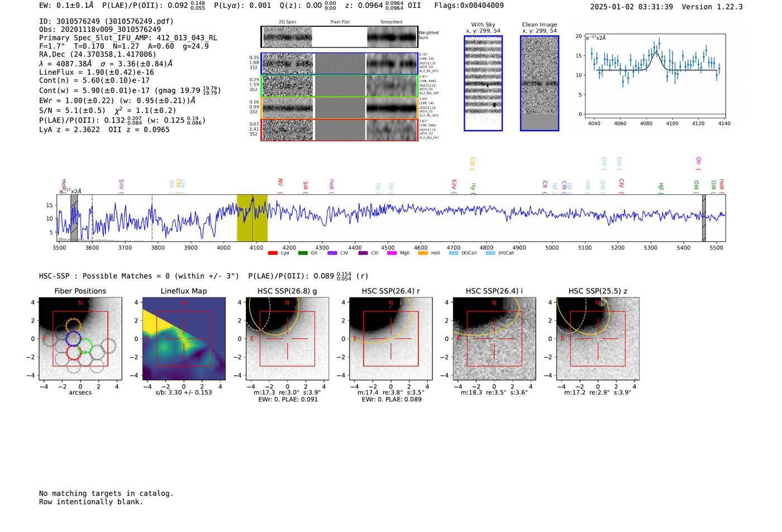Click the emission line Gaussian fit plot
The height and width of the screenshot is (532, 782).
pyautogui.click(x=655, y=75)
